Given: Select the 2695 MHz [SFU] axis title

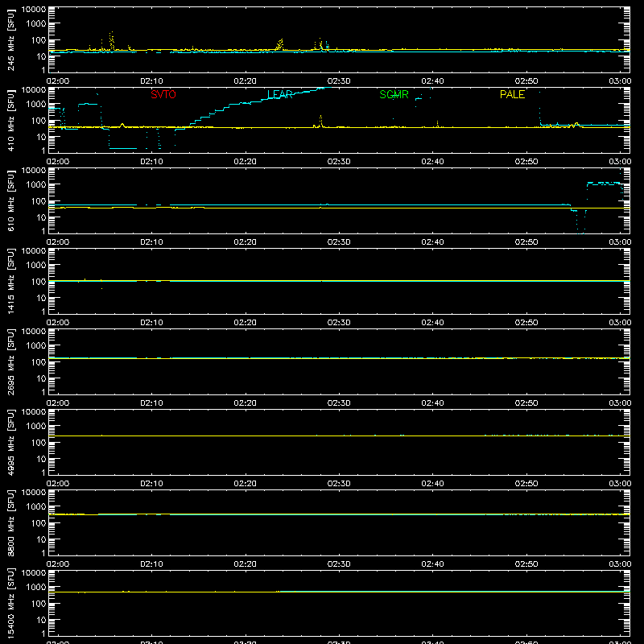Looking at the screenshot, I should tap(10, 361).
